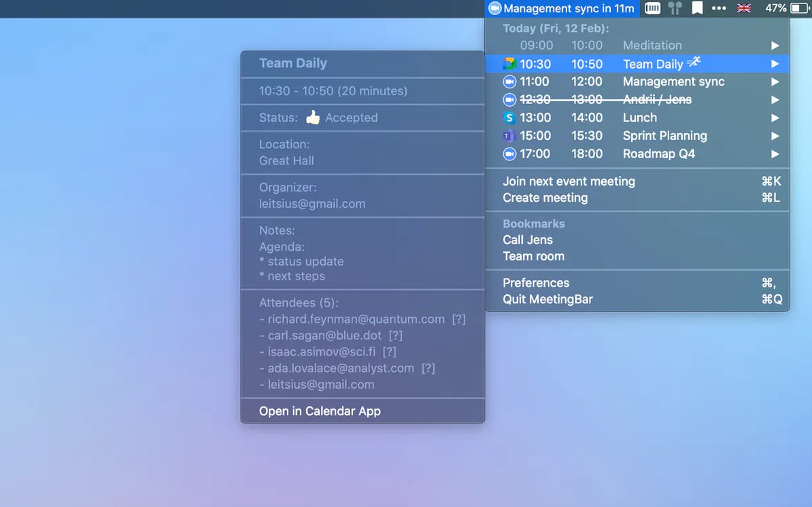Image resolution: width=812 pixels, height=507 pixels.
Task: Expand the Meditation event submenu arrow
Action: point(775,46)
